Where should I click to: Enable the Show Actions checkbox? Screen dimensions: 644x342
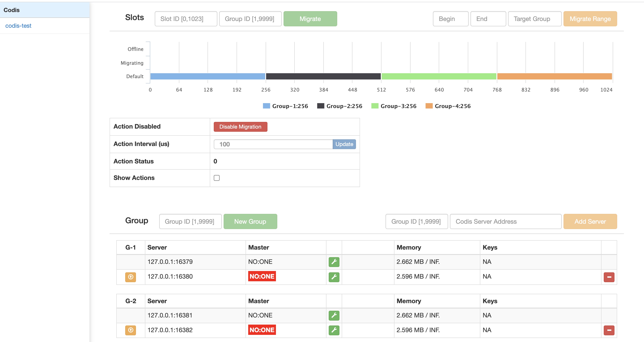click(216, 178)
